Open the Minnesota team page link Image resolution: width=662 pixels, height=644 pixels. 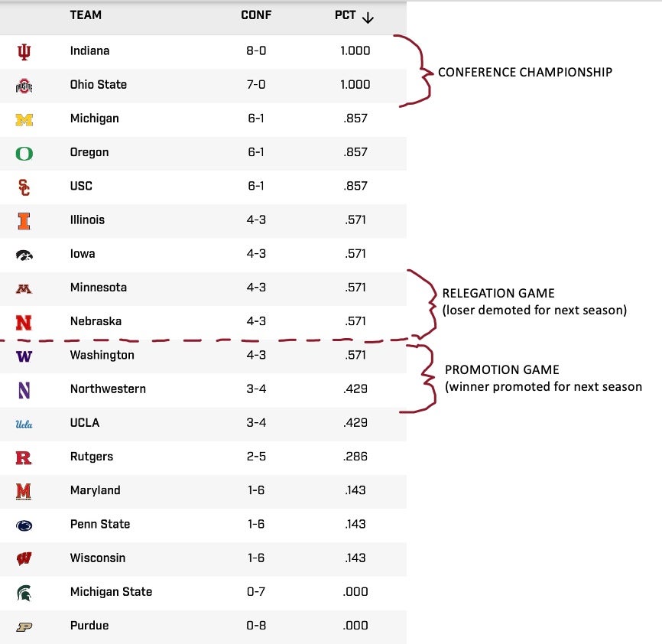tap(98, 288)
